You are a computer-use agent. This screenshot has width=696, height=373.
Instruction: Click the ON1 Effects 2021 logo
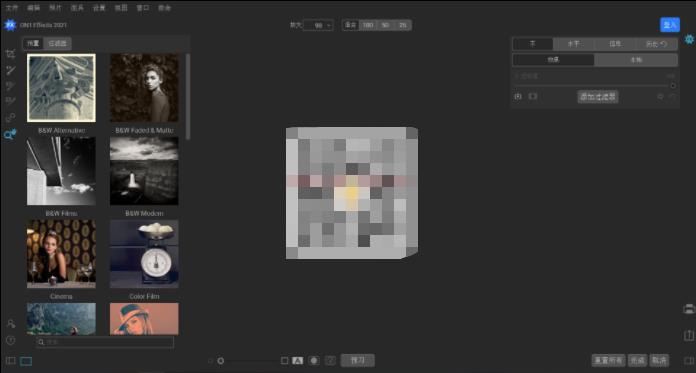pyautogui.click(x=10, y=25)
